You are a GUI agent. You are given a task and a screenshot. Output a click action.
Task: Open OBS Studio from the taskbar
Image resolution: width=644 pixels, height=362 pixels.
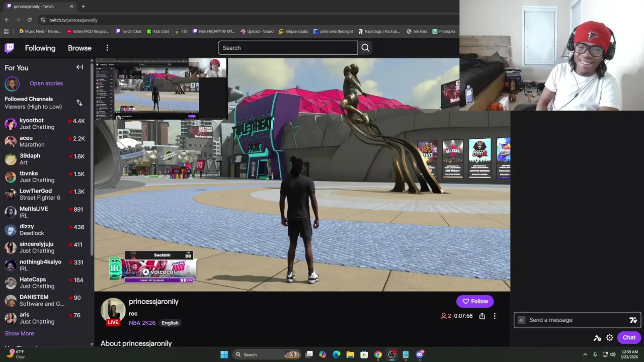point(391,354)
